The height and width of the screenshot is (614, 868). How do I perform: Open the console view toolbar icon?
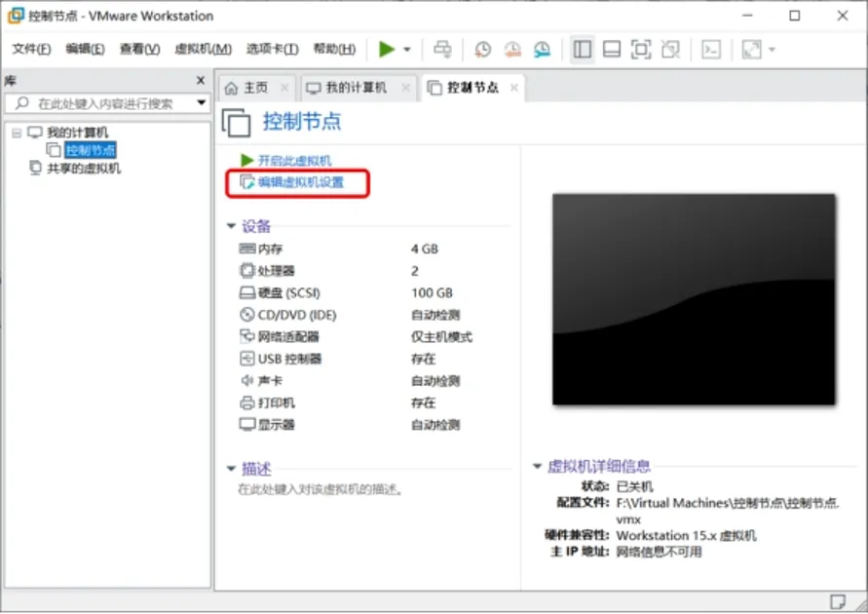711,50
